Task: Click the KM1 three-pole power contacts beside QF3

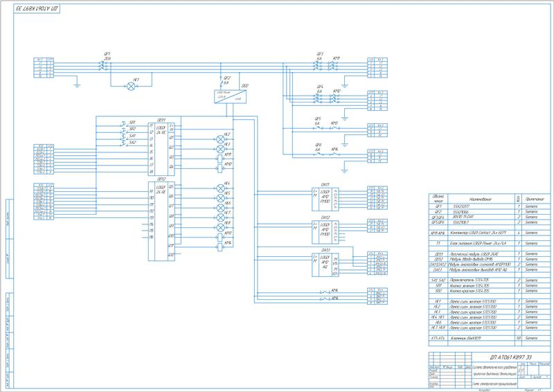Action: coord(334,66)
